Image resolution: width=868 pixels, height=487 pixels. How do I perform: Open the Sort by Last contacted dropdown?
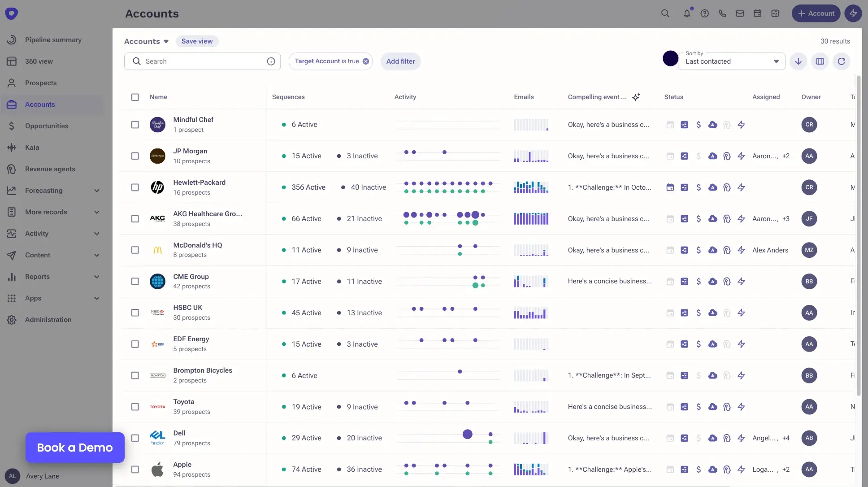pos(732,61)
